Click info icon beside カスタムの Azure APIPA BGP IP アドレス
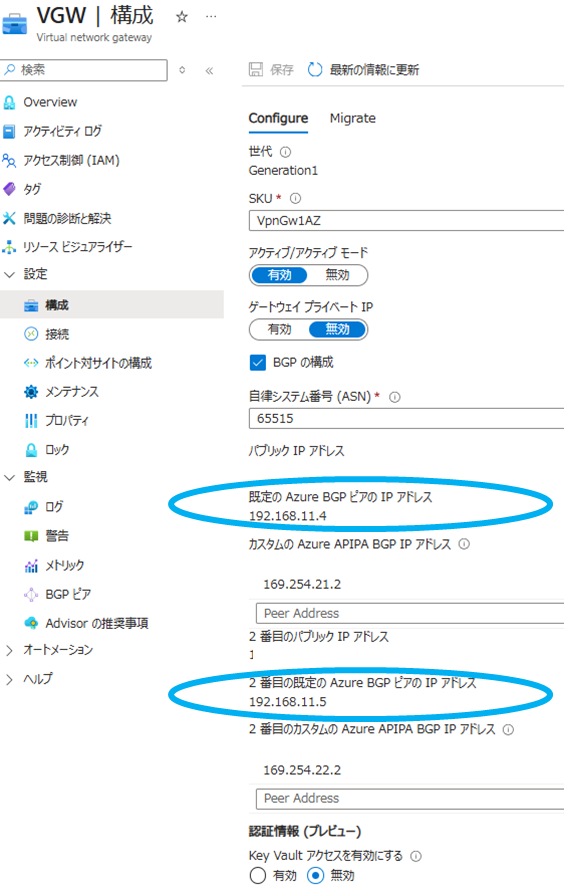This screenshot has height=887, width=564. tap(464, 544)
